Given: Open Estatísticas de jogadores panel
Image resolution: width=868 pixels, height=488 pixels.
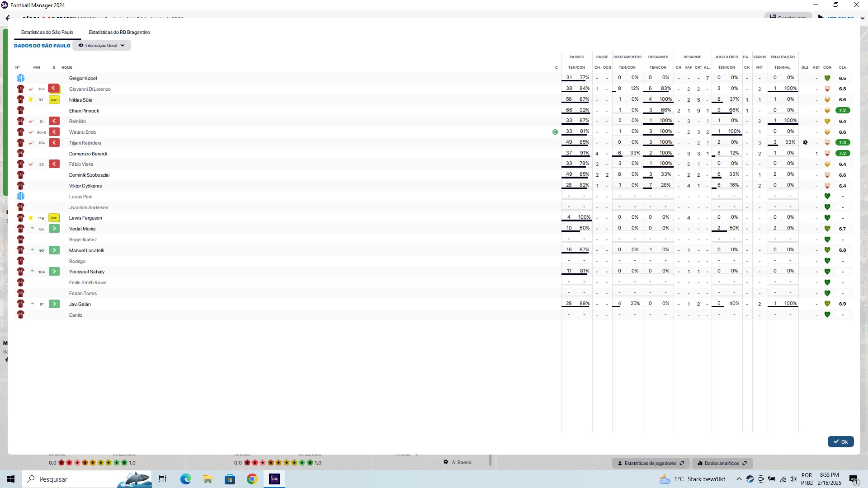Looking at the screenshot, I should (651, 463).
